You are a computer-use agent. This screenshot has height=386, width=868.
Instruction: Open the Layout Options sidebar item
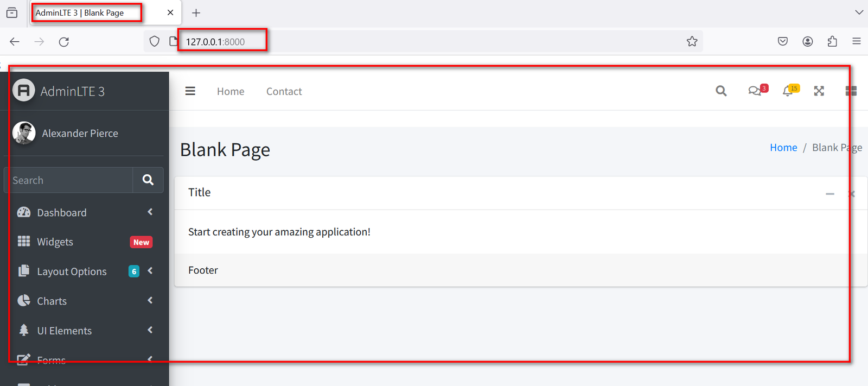[x=84, y=271]
